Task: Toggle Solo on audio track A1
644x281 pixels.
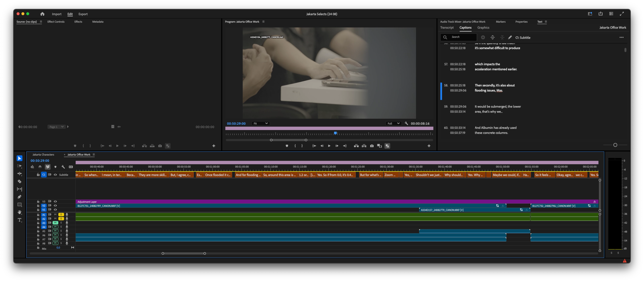Action: [61, 215]
